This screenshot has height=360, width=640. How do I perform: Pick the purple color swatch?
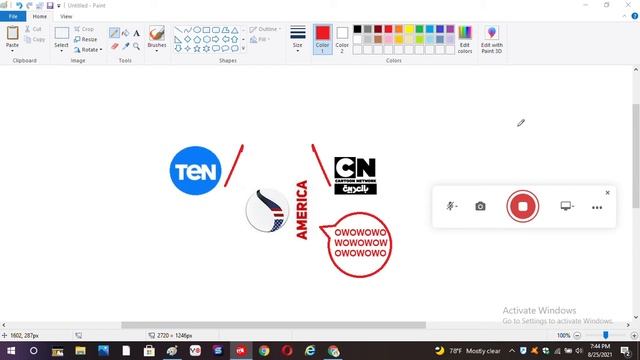pyautogui.click(x=450, y=29)
